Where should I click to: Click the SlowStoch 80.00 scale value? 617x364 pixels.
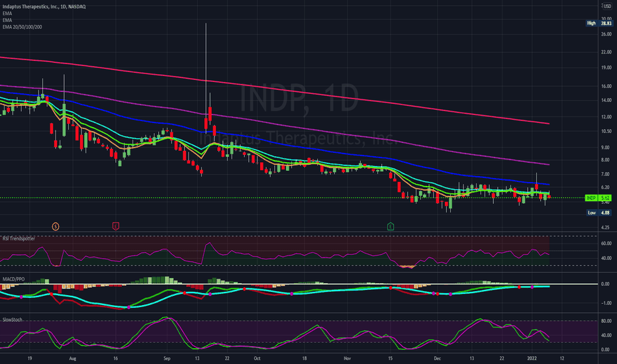606,321
